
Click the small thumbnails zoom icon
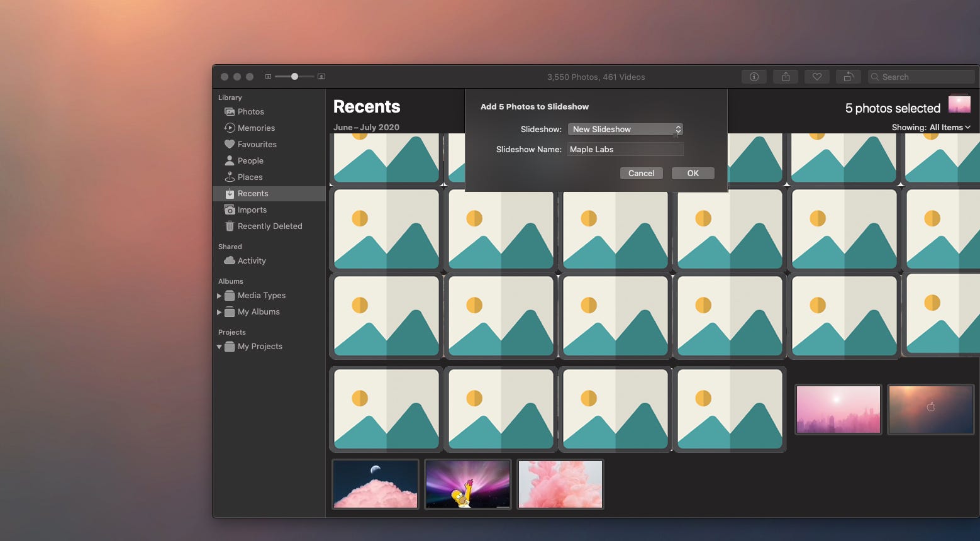268,77
